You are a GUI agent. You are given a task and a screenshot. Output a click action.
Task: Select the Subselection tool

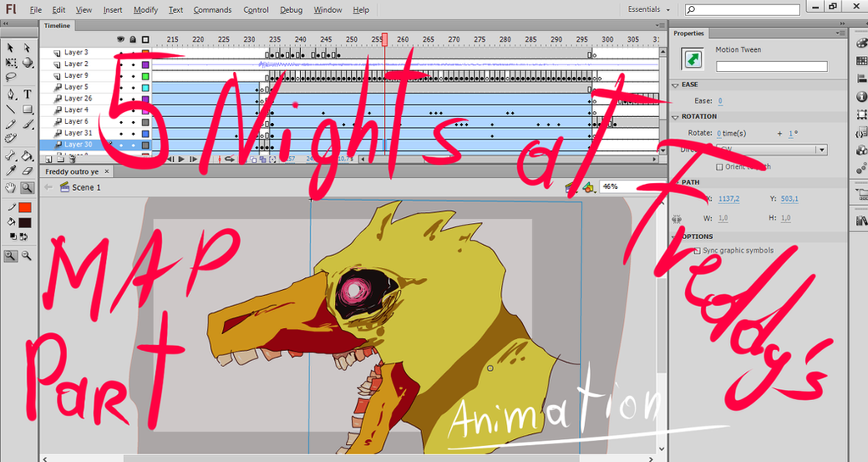26,48
